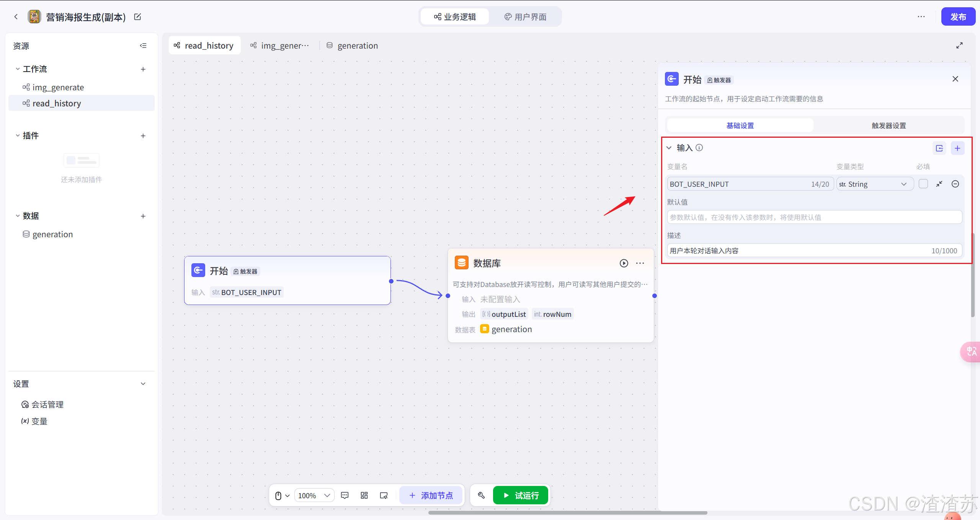Switch to the img_generate workflow tab
The image size is (980, 520).
pyautogui.click(x=280, y=46)
